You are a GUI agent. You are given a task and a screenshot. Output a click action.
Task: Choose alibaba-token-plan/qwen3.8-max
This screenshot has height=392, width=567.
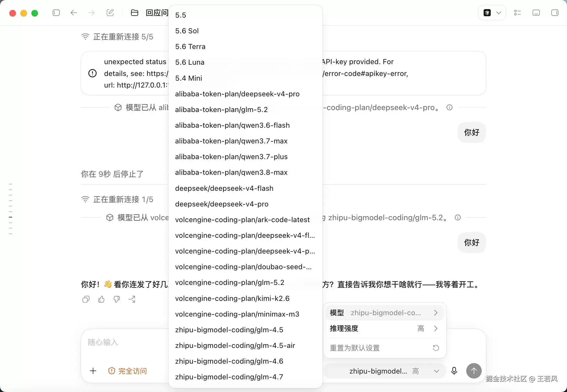(x=245, y=172)
